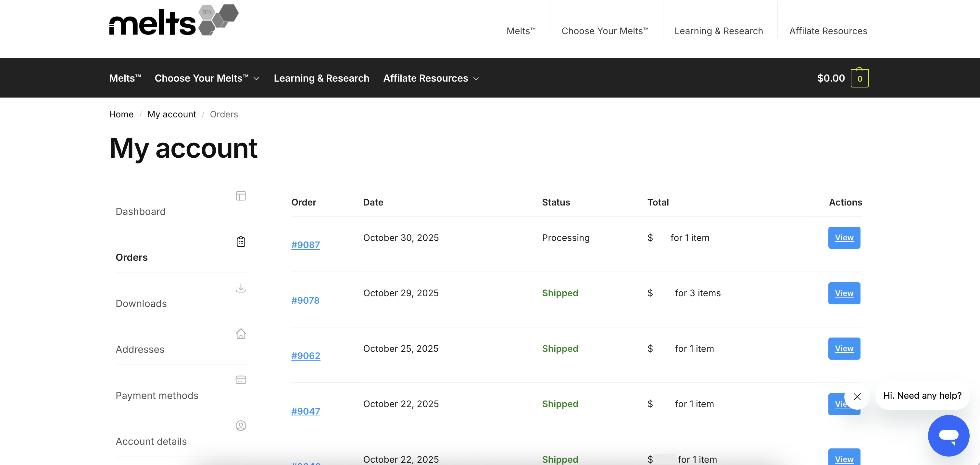This screenshot has height=465, width=980.
Task: Click the Addresses house icon
Action: point(240,334)
